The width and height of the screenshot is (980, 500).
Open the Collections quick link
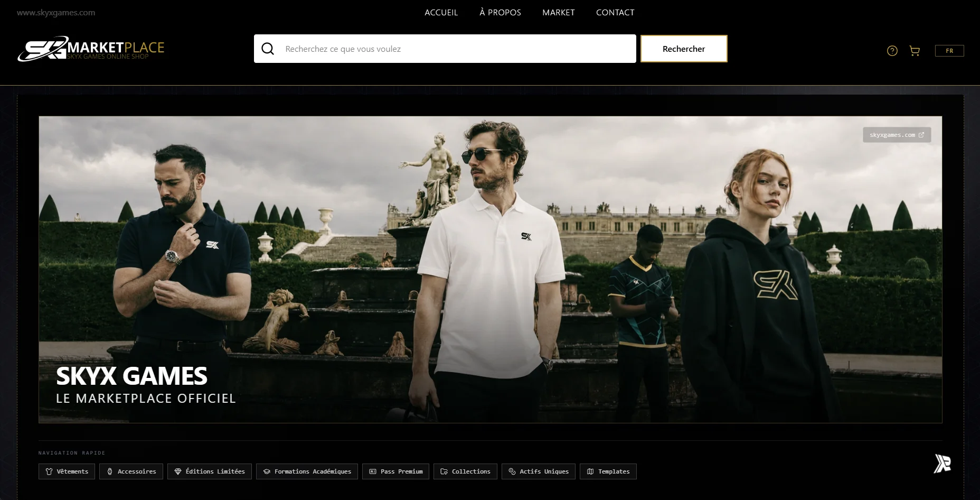(x=465, y=471)
